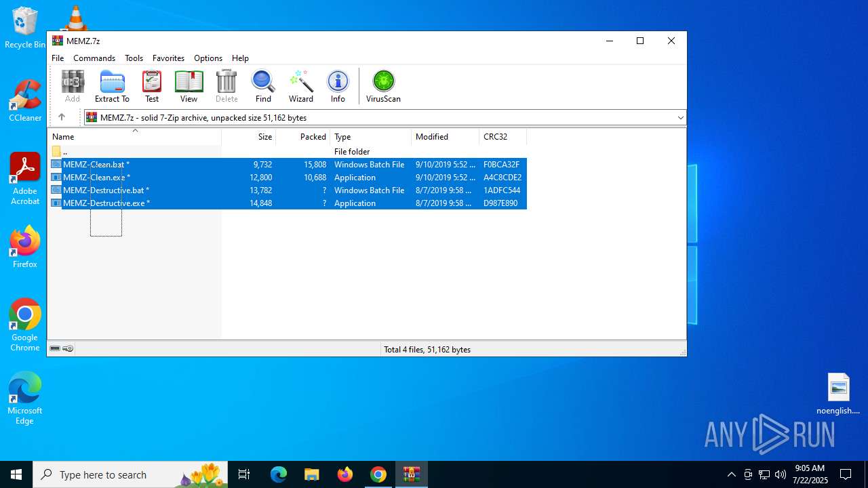The width and height of the screenshot is (868, 488).
Task: Open Chrome from the taskbar
Action: [378, 474]
